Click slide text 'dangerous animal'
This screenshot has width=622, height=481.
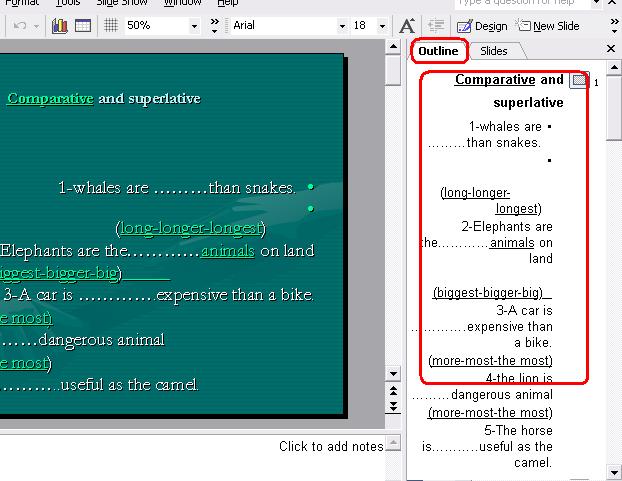click(x=102, y=340)
